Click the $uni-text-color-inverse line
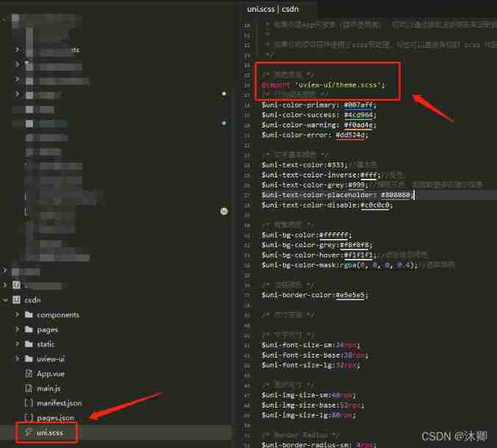 click(321, 175)
